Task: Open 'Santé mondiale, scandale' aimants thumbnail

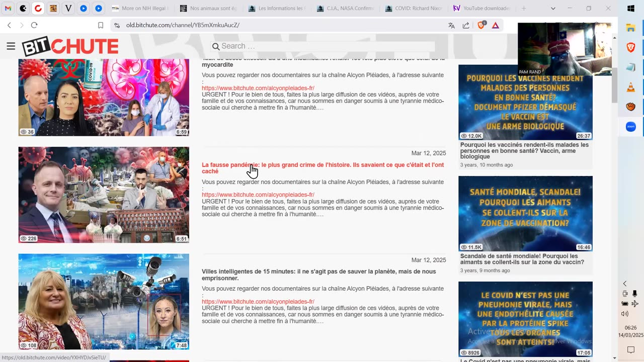Action: click(x=525, y=214)
